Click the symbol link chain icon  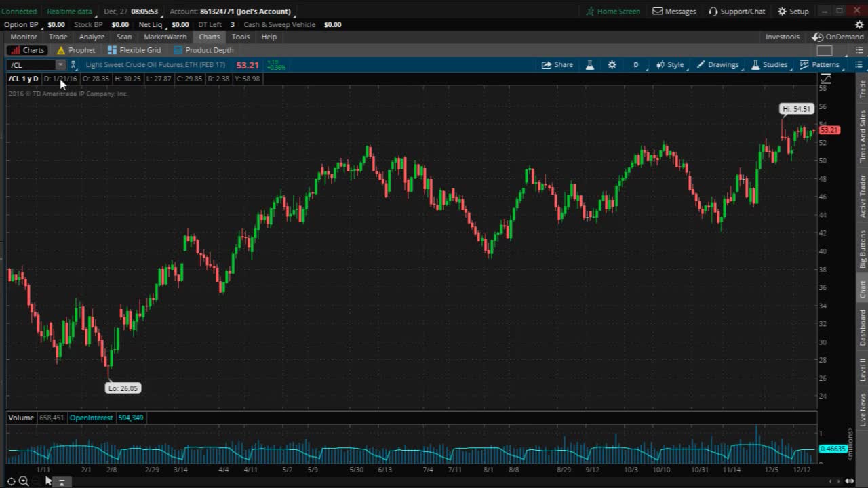click(x=73, y=65)
